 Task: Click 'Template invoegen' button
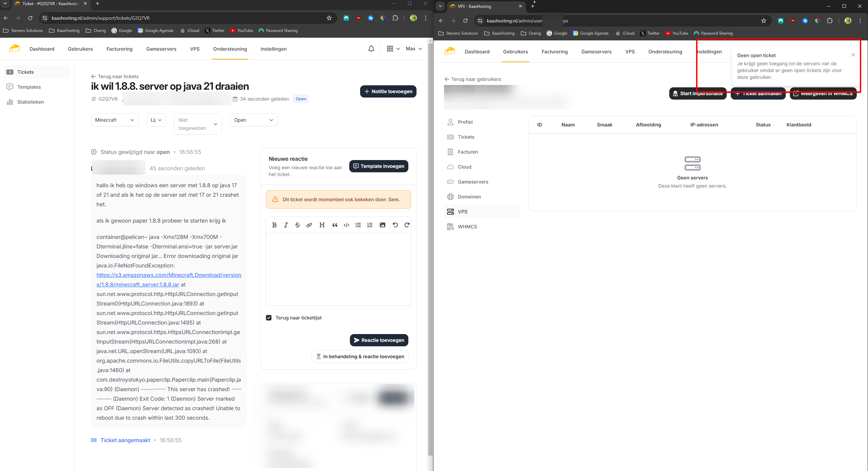tap(378, 166)
